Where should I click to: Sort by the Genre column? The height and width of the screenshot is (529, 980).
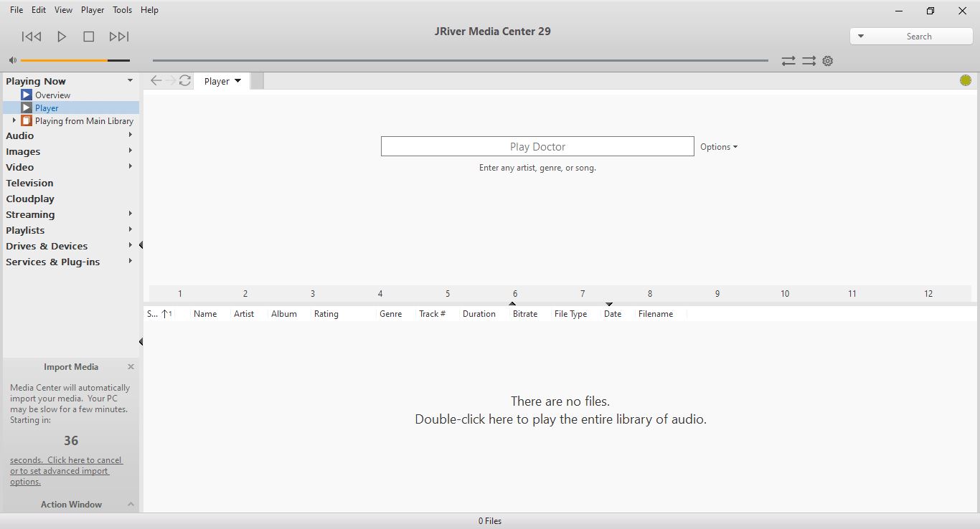tap(391, 314)
